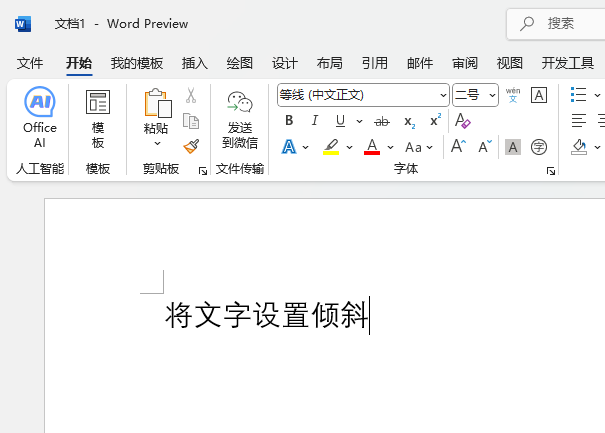Expand shading color dropdown arrow

(x=597, y=147)
